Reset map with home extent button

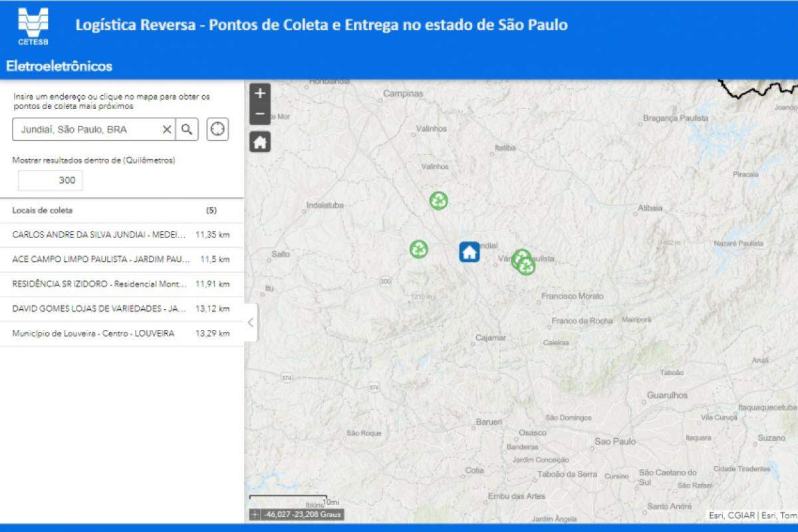(260, 142)
